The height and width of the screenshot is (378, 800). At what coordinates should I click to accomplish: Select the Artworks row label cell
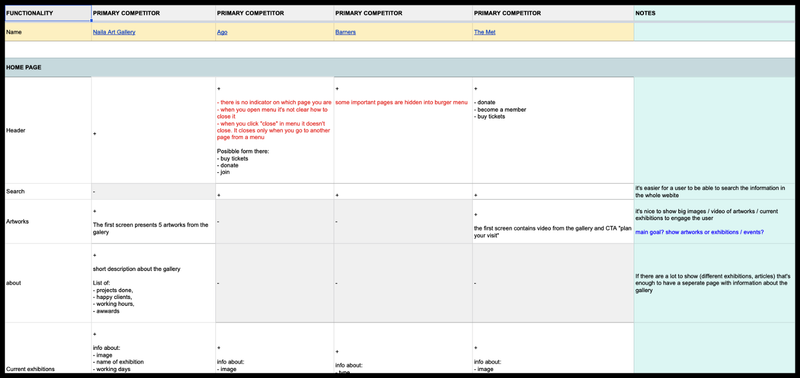[x=48, y=221]
